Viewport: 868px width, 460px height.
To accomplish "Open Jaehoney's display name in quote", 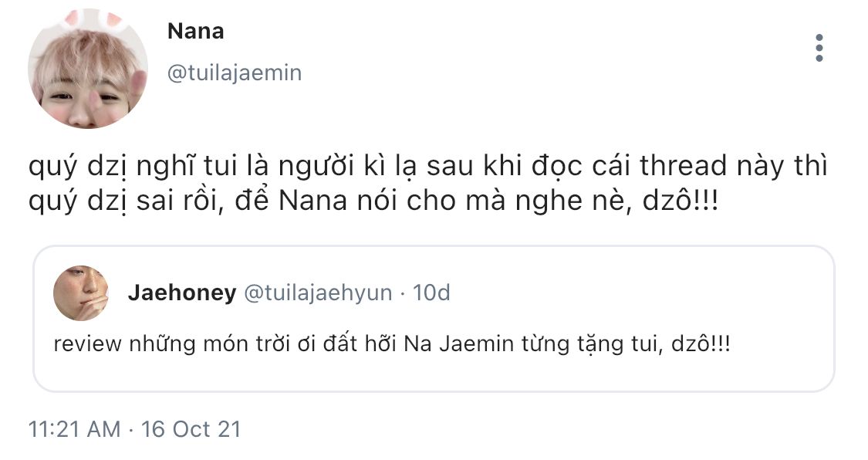I will click(182, 293).
